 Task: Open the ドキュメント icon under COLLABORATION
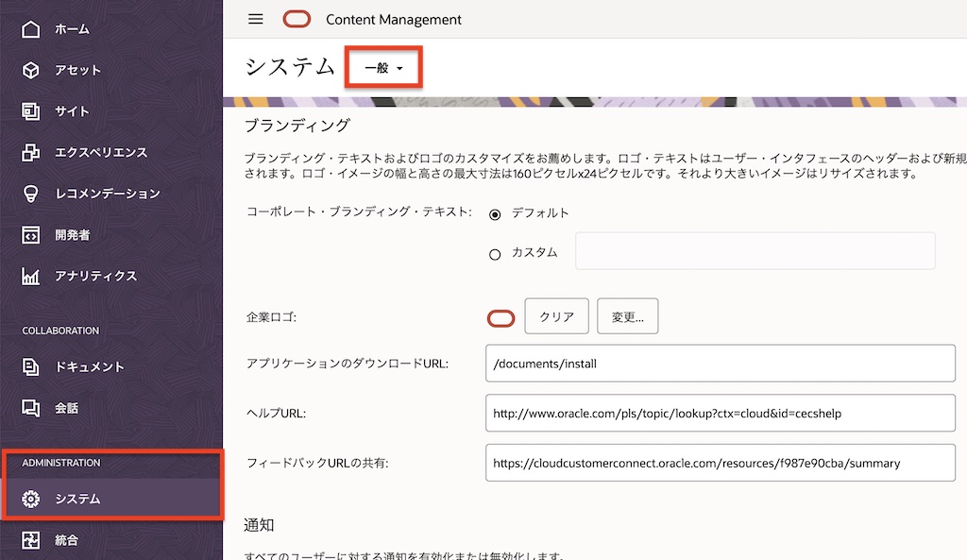coord(30,367)
